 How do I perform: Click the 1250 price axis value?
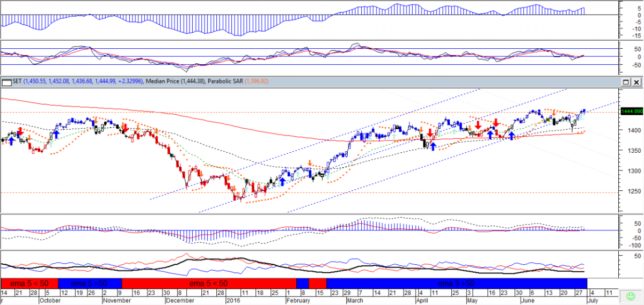635,191
